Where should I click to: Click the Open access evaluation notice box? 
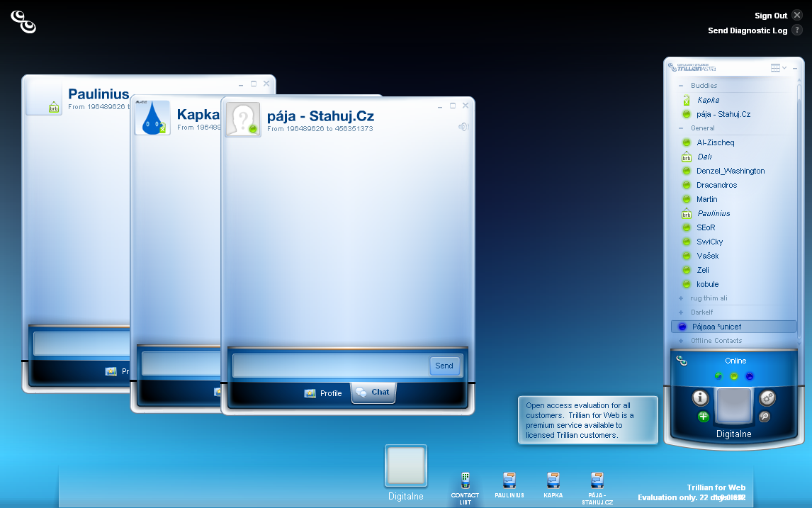(x=588, y=420)
